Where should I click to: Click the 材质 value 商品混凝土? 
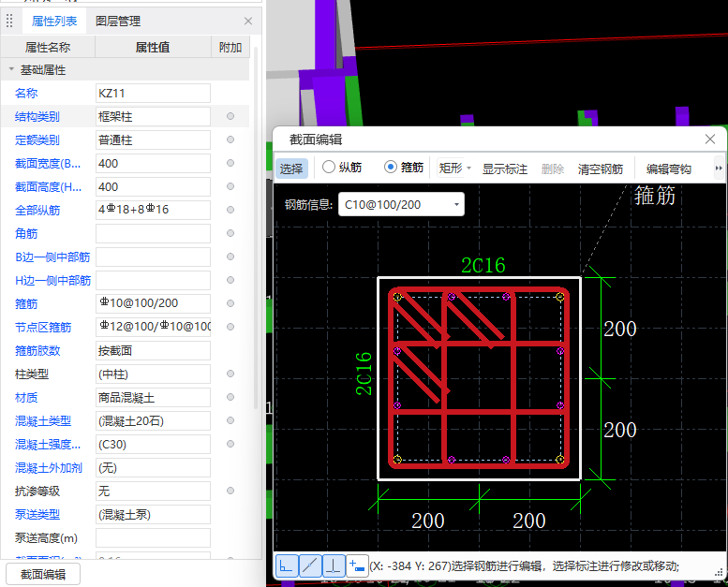(153, 397)
